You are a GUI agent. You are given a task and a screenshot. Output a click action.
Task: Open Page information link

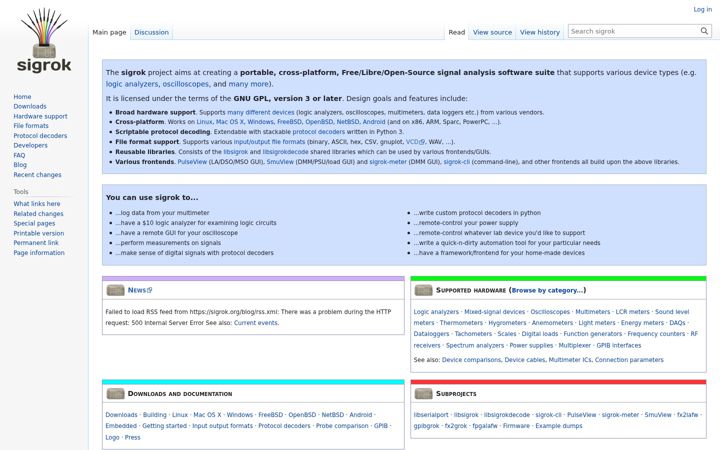click(39, 253)
